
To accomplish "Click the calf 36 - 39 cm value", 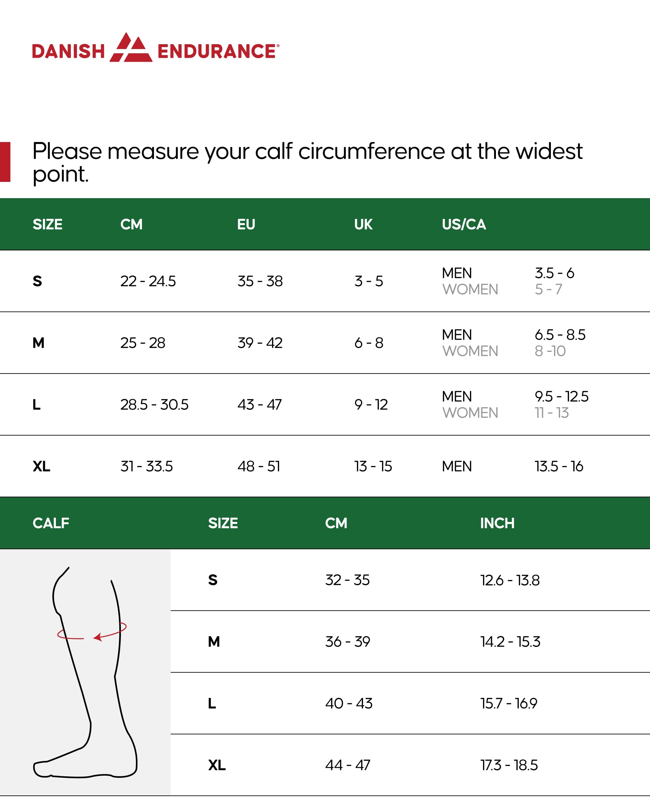I will pyautogui.click(x=347, y=642).
